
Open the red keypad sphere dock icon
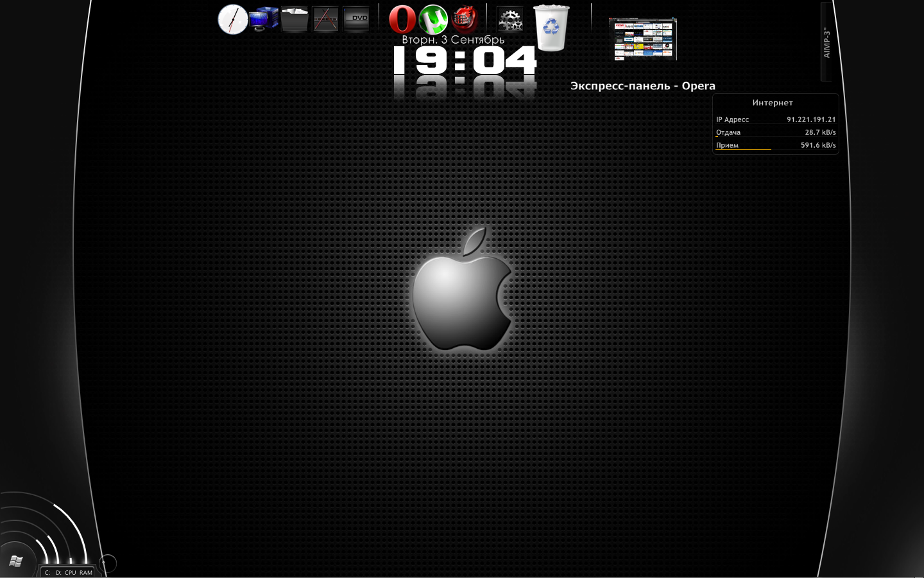(x=464, y=19)
